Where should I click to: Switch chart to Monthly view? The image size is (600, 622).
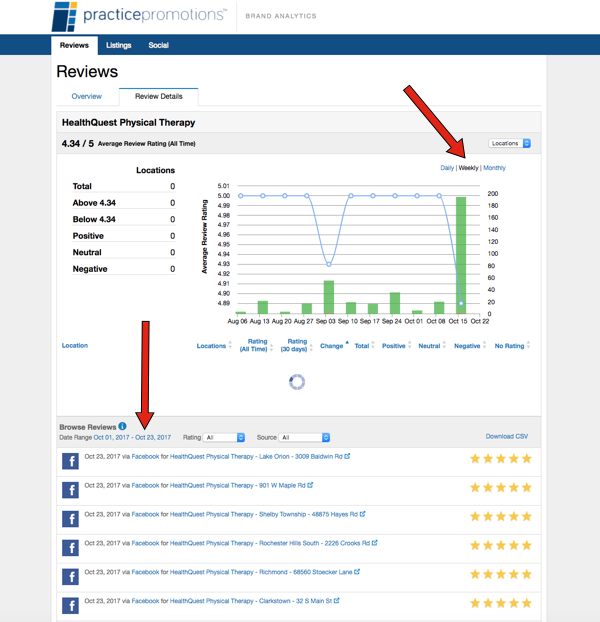click(x=494, y=168)
